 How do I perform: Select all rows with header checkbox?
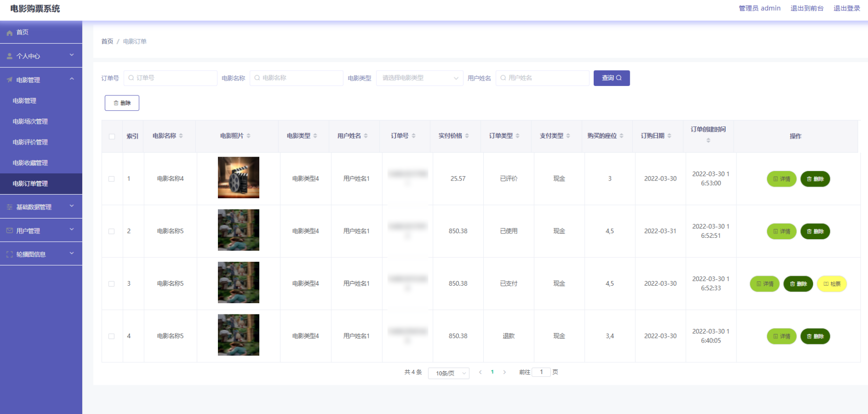112,137
